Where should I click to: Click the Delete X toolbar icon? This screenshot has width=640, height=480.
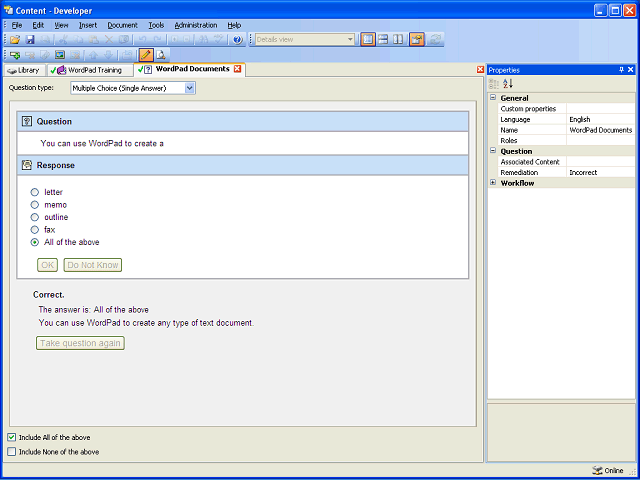(109, 40)
